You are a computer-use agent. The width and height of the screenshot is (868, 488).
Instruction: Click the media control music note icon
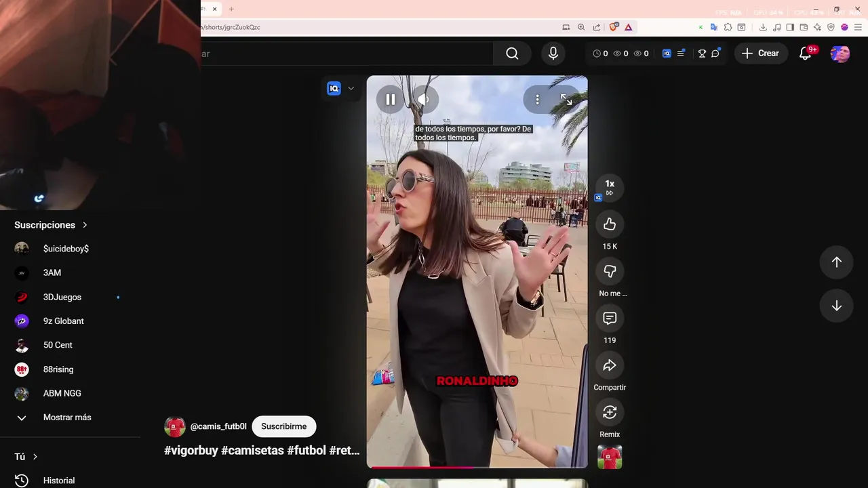pos(776,27)
